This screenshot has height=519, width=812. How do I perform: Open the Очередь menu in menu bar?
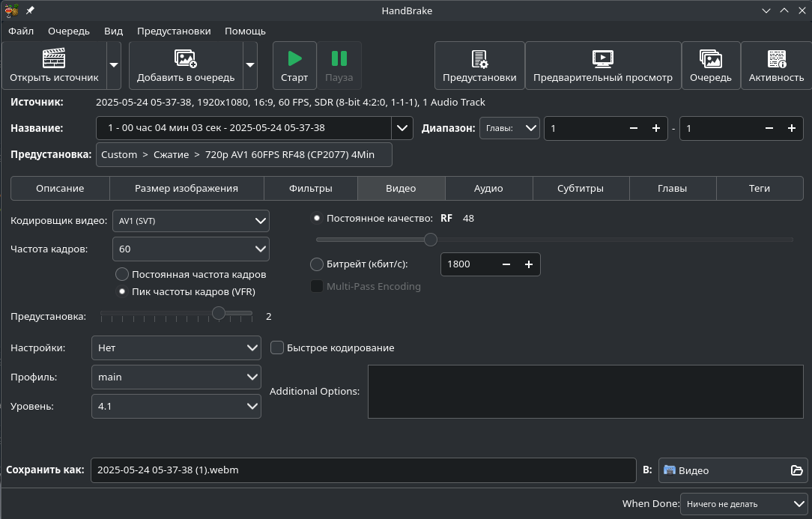click(69, 31)
